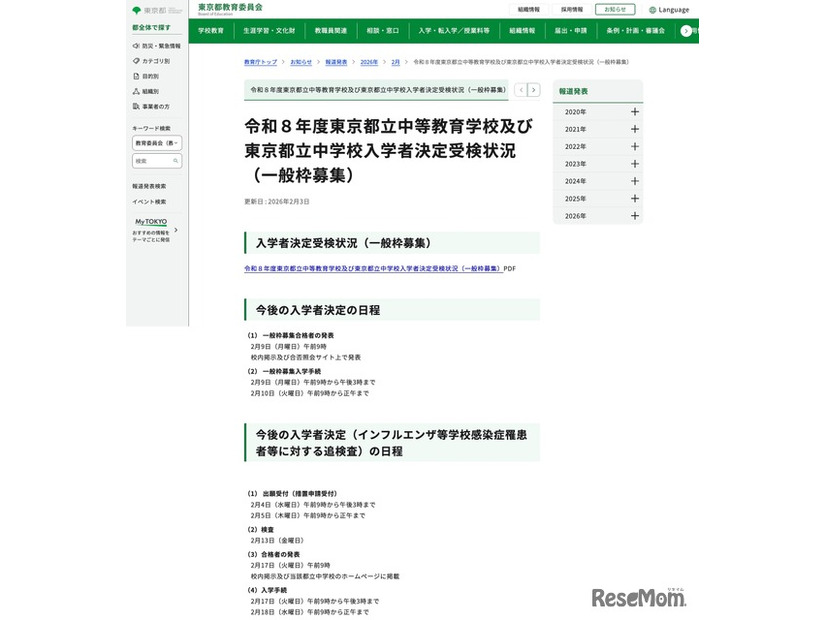Select the 組織別 sidebar icon

(x=135, y=91)
